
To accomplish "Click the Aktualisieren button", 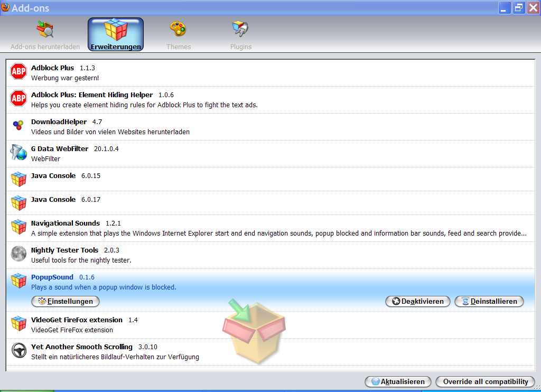I will point(398,381).
